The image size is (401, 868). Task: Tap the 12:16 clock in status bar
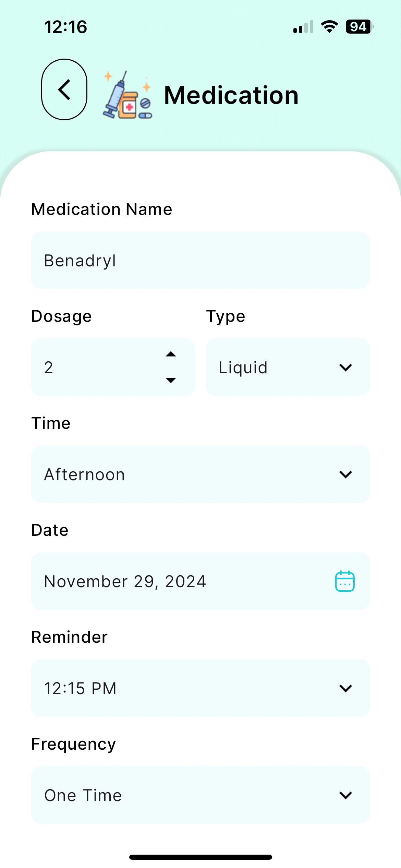[x=66, y=27]
